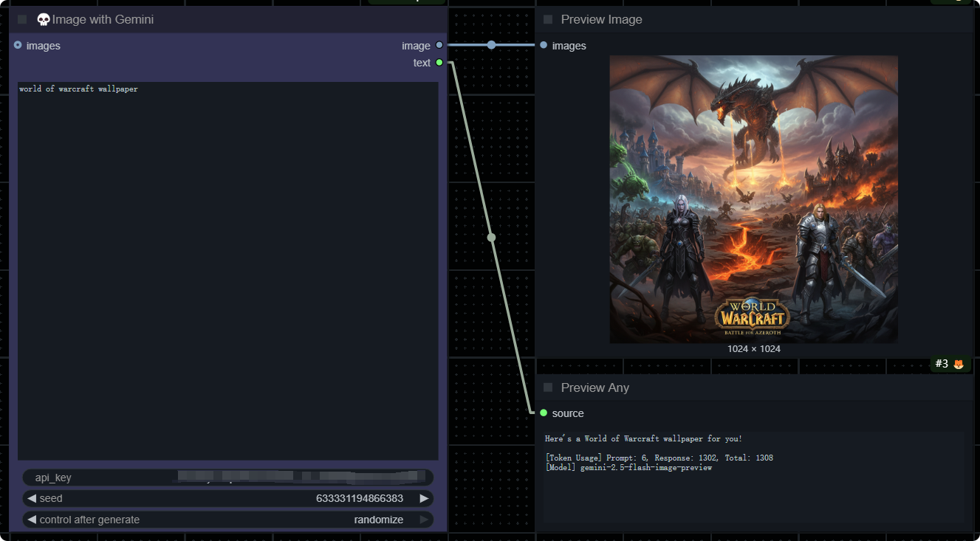Click the left arrow of control after generate
Image resolution: width=980 pixels, height=541 pixels.
(x=32, y=520)
